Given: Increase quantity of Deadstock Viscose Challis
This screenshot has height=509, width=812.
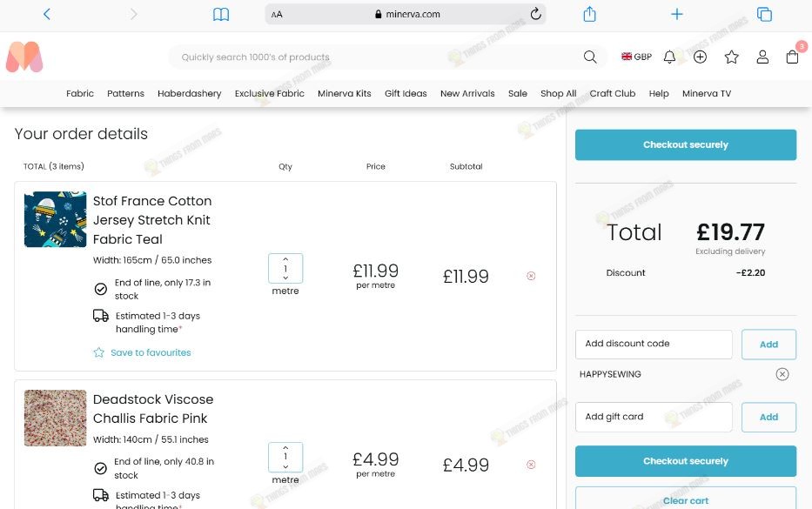Looking at the screenshot, I should point(285,448).
